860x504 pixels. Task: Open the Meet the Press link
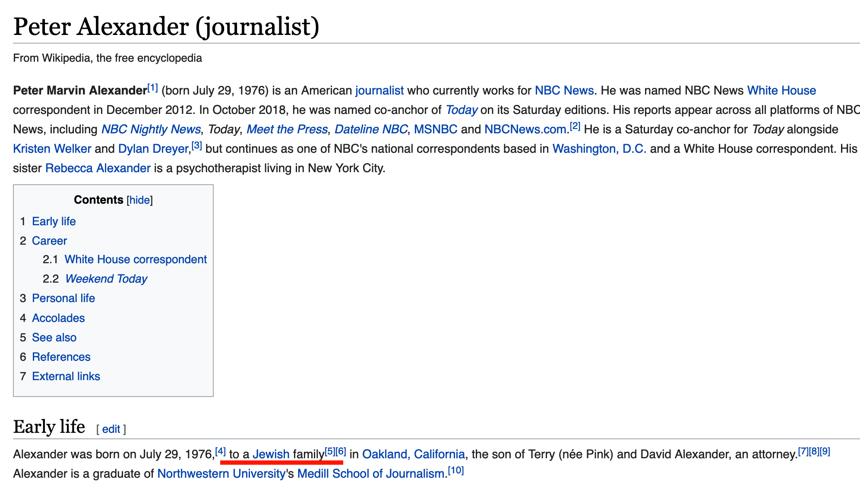[x=287, y=129]
